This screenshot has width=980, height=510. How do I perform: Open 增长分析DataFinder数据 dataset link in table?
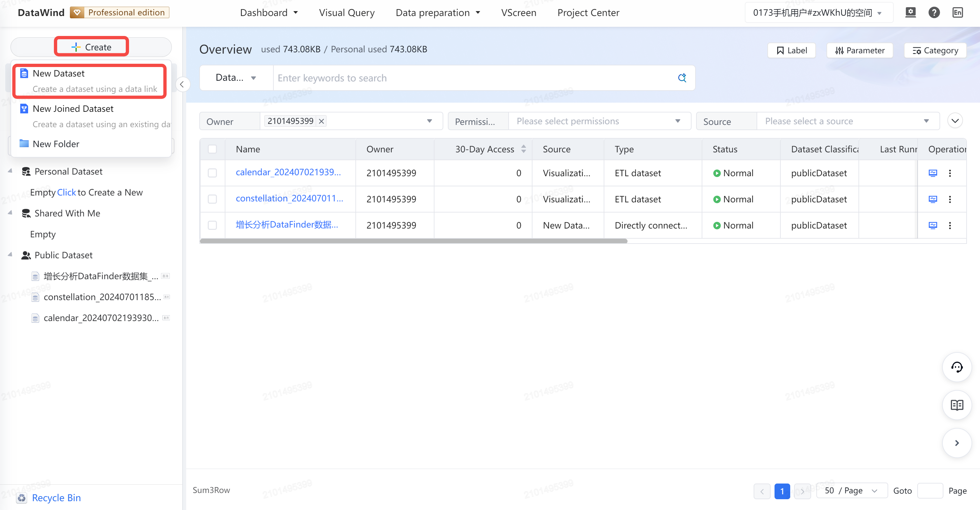[286, 225]
